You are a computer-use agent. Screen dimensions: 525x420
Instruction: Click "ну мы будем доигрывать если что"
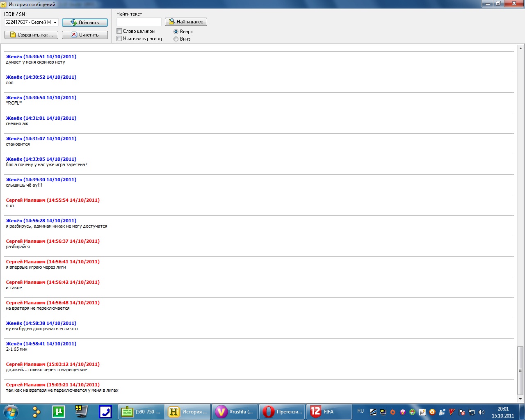pos(42,329)
